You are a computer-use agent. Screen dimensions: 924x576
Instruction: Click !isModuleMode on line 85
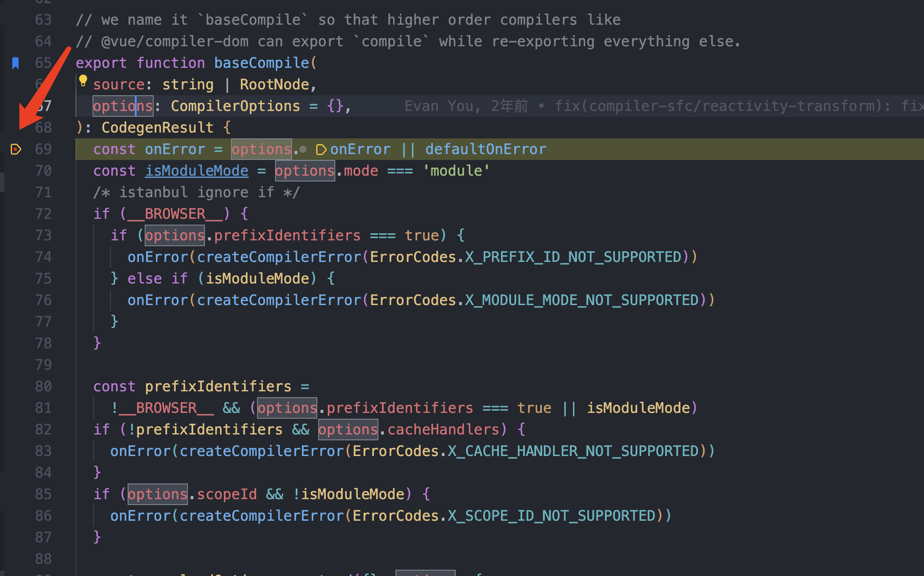(x=348, y=494)
